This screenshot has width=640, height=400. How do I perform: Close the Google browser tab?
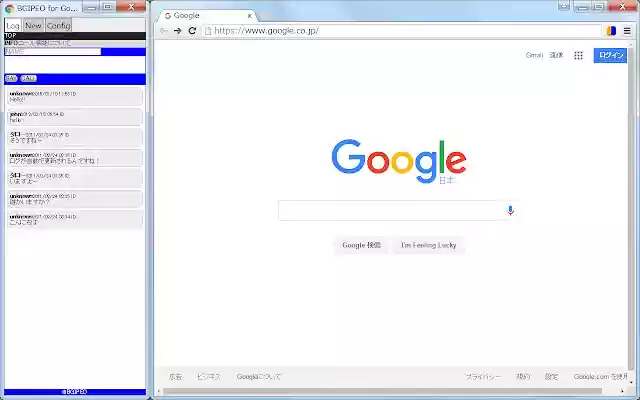250,16
